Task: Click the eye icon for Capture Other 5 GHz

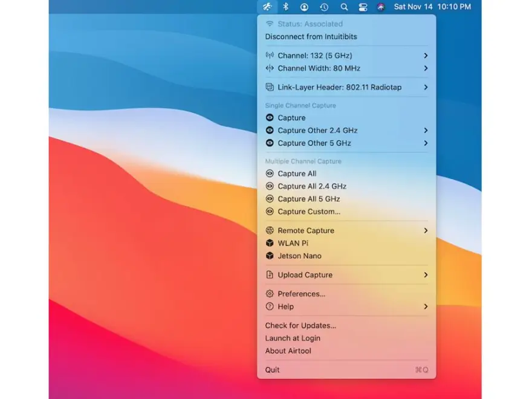Action: tap(270, 143)
